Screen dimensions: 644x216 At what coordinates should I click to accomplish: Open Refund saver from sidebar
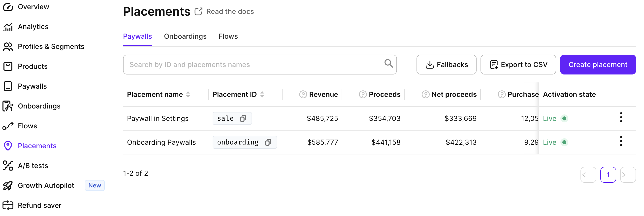point(40,205)
